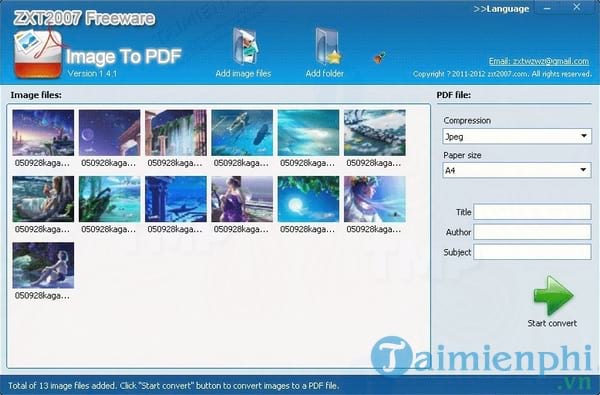The height and width of the screenshot is (395, 600).
Task: Open the Paper size dropdown showing A4
Action: pyautogui.click(x=517, y=170)
